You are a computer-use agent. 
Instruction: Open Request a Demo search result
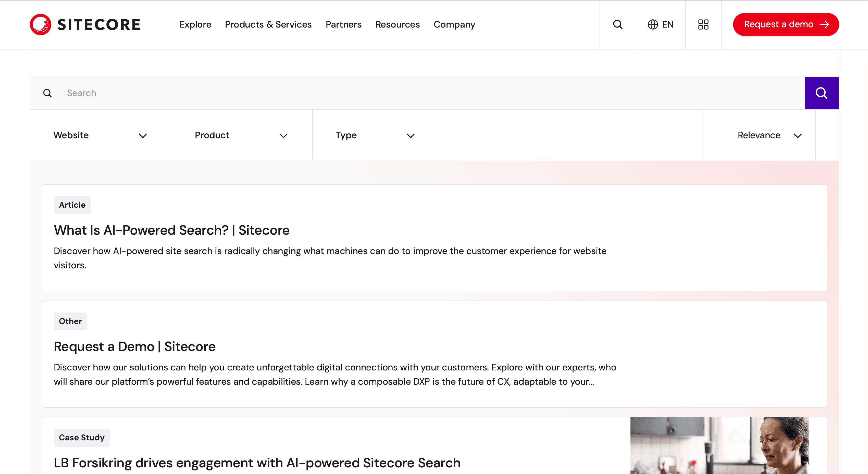(134, 347)
